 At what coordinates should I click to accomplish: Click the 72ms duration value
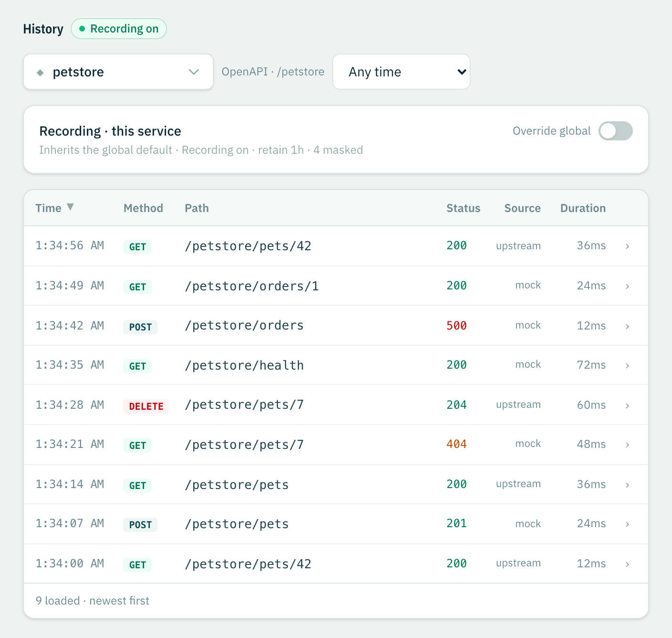point(591,365)
